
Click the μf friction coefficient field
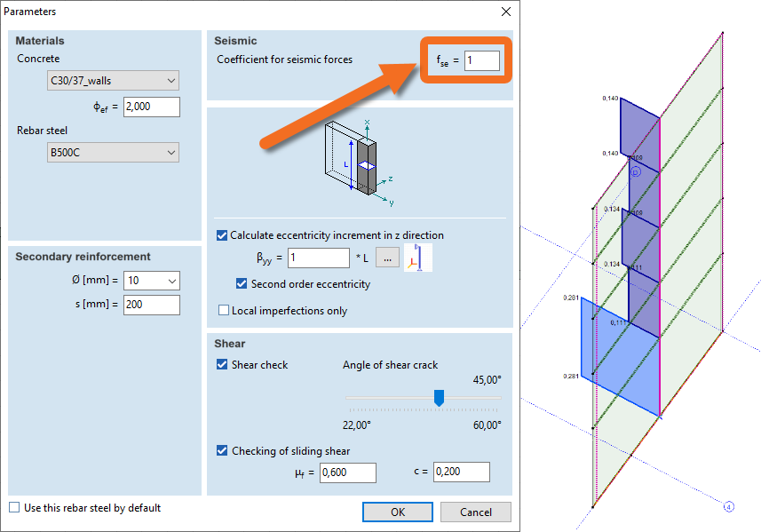pos(347,472)
